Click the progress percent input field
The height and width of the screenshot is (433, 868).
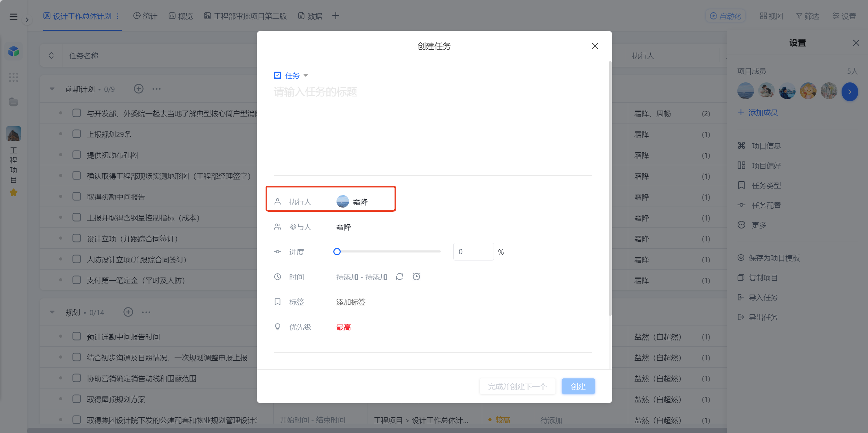tap(473, 252)
